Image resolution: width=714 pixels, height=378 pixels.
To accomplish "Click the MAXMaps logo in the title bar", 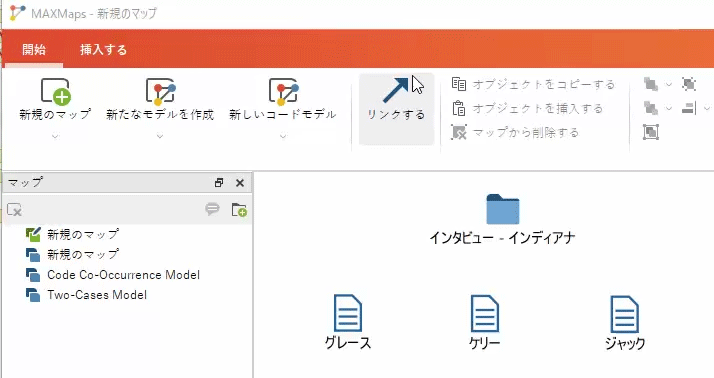I will click(17, 13).
